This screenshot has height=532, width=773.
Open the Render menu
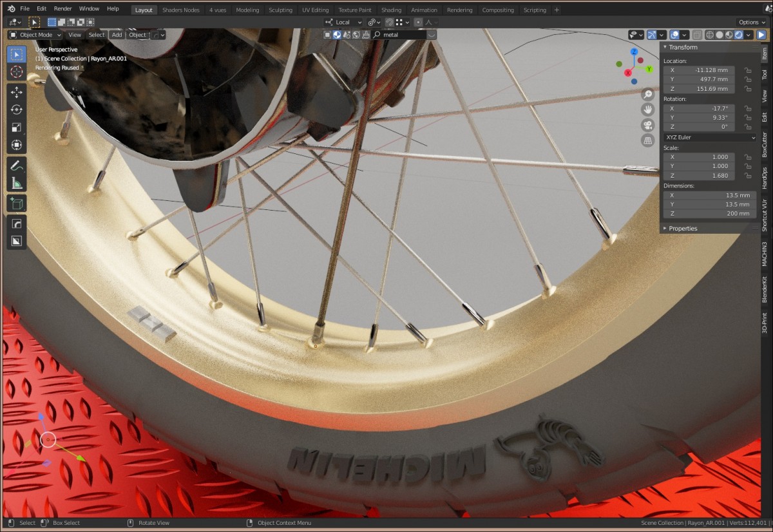pyautogui.click(x=62, y=9)
